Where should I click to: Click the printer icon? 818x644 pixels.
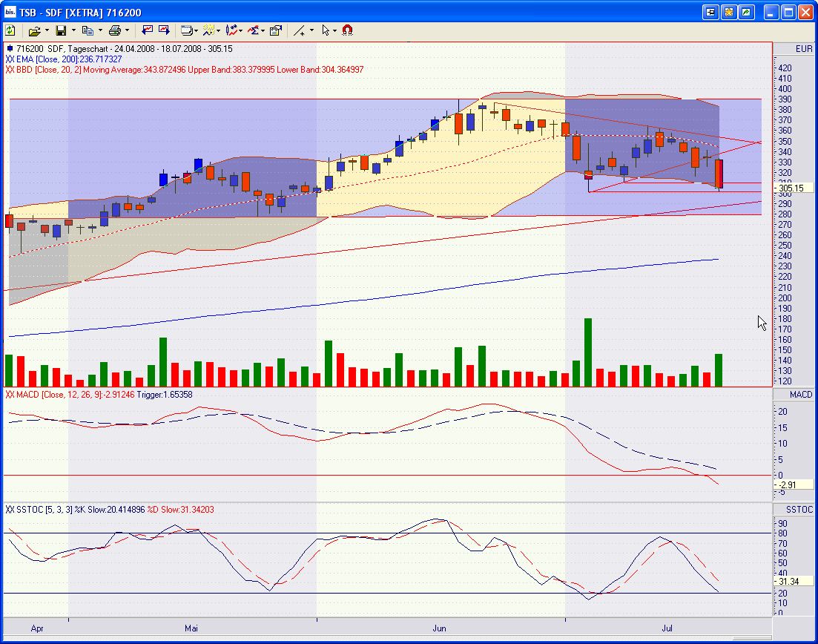point(115,31)
